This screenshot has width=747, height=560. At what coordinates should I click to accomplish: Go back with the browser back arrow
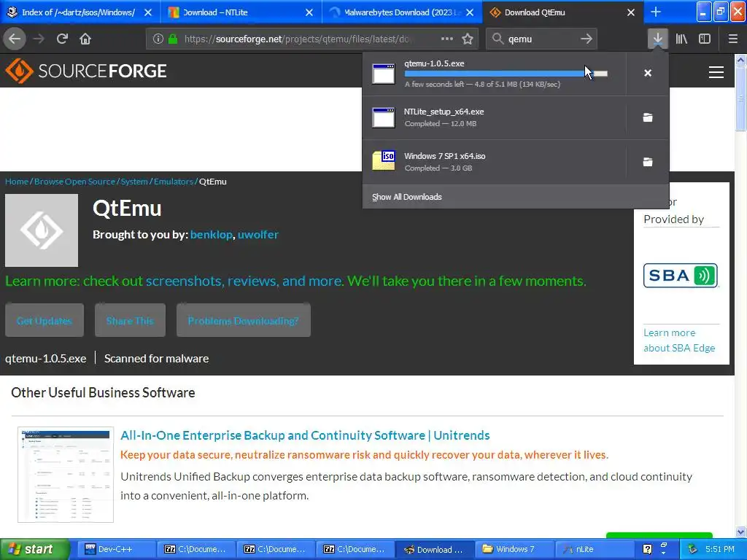15,39
